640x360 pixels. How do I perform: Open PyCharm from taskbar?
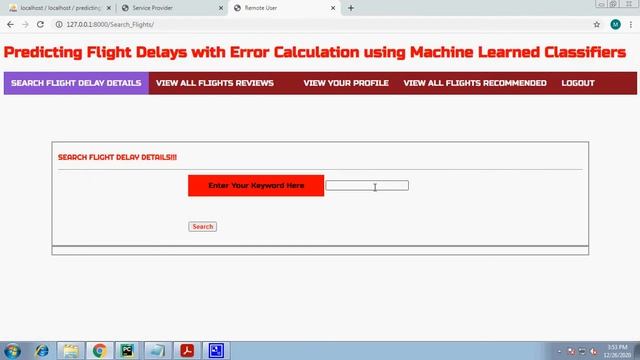pos(127,351)
